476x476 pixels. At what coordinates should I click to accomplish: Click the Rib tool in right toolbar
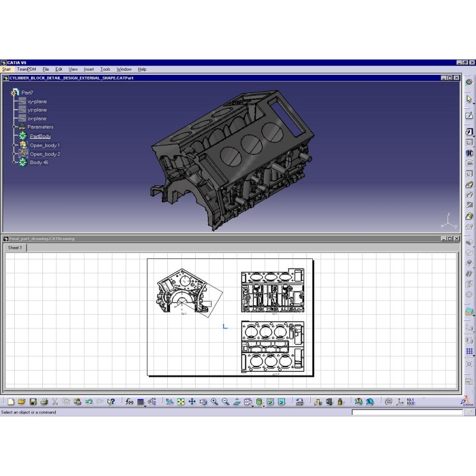tap(469, 184)
